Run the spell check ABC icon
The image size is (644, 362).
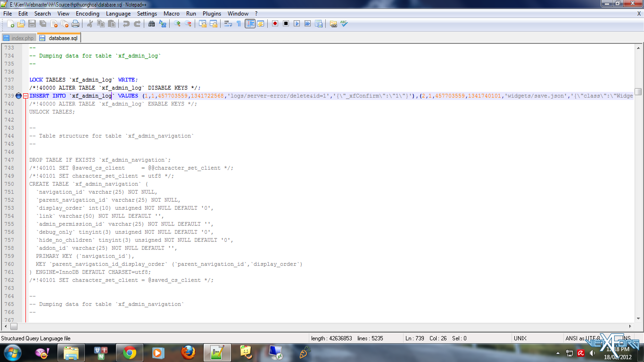(x=344, y=24)
